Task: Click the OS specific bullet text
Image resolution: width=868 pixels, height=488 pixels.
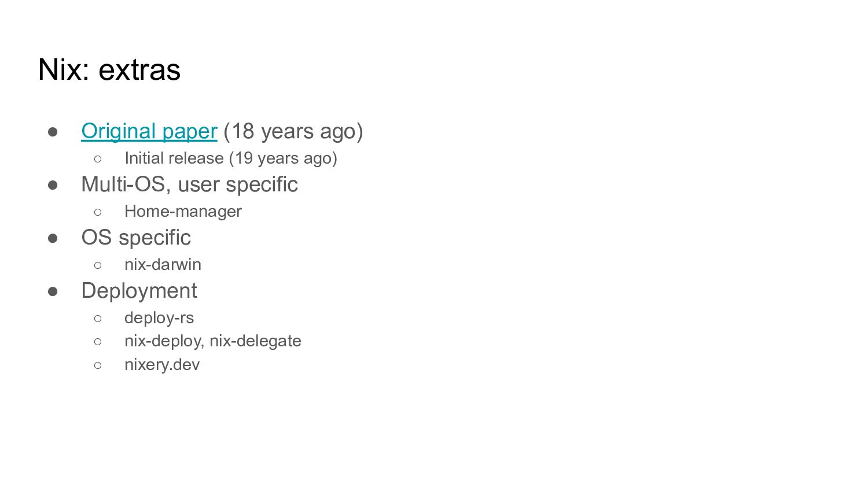Action: [x=136, y=238]
